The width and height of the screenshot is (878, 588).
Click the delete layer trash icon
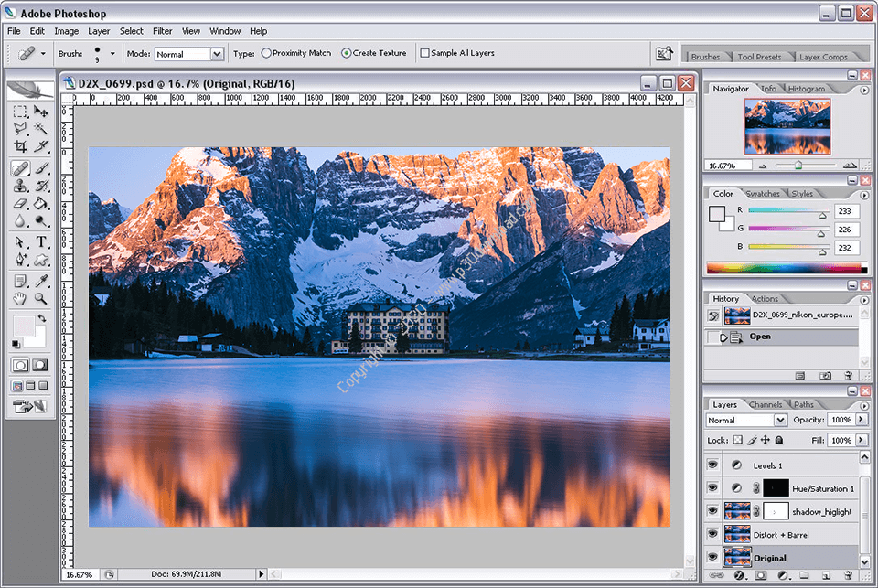(847, 574)
